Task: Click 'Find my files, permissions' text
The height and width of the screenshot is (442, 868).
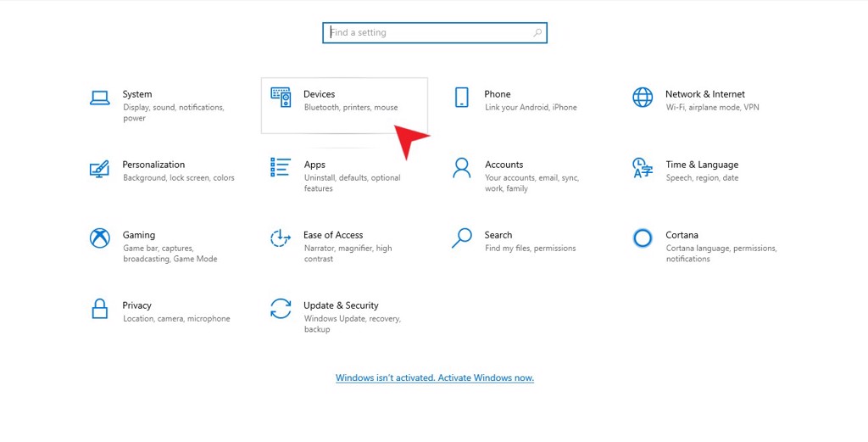Action: pos(531,248)
